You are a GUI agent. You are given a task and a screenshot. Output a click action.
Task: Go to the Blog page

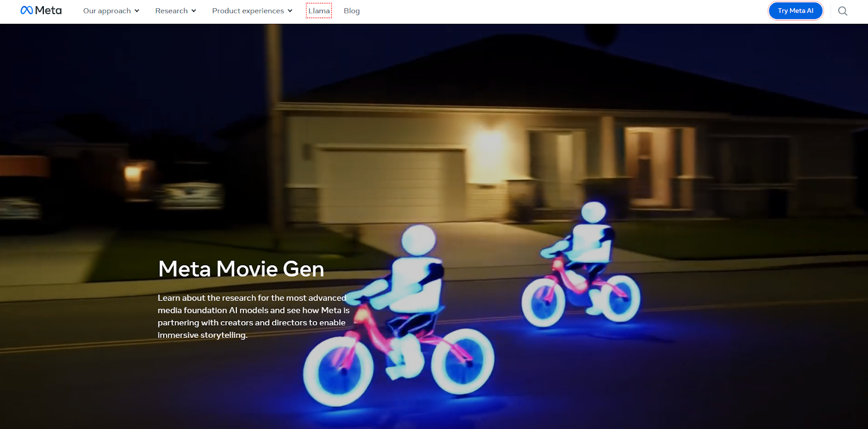[352, 11]
